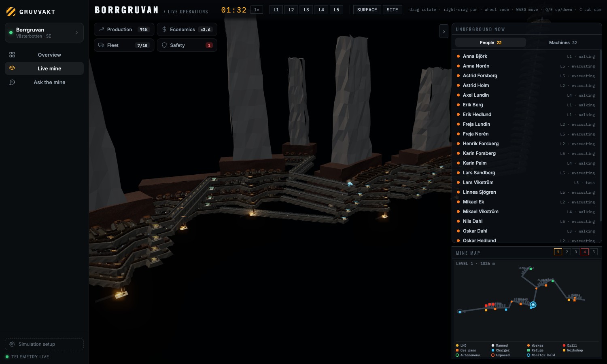This screenshot has width=607, height=364.
Task: Open the Production 71% card
Action: coord(124,30)
